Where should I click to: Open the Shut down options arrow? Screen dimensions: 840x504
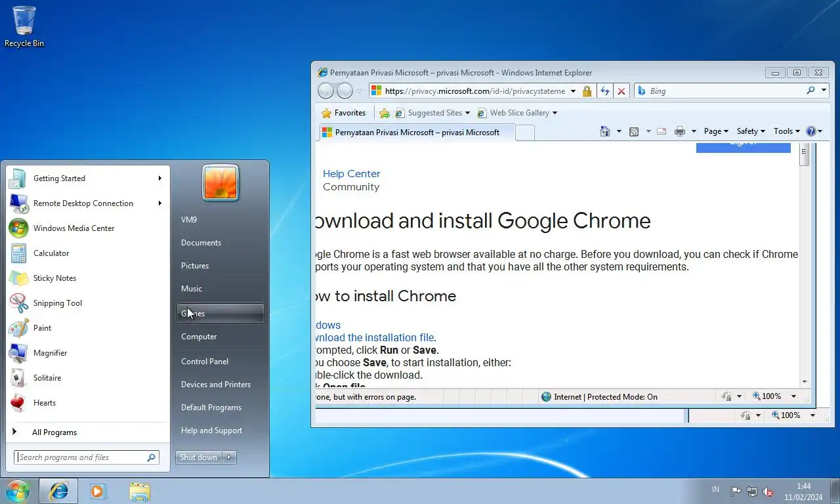(x=229, y=457)
